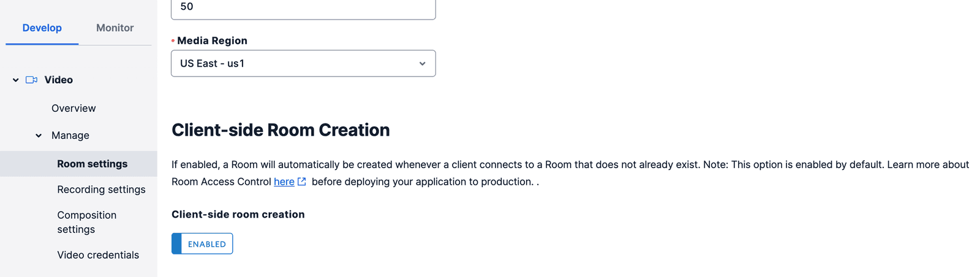This screenshot has width=980, height=277.
Task: Select Room settings in the sidebar
Action: [x=92, y=164]
